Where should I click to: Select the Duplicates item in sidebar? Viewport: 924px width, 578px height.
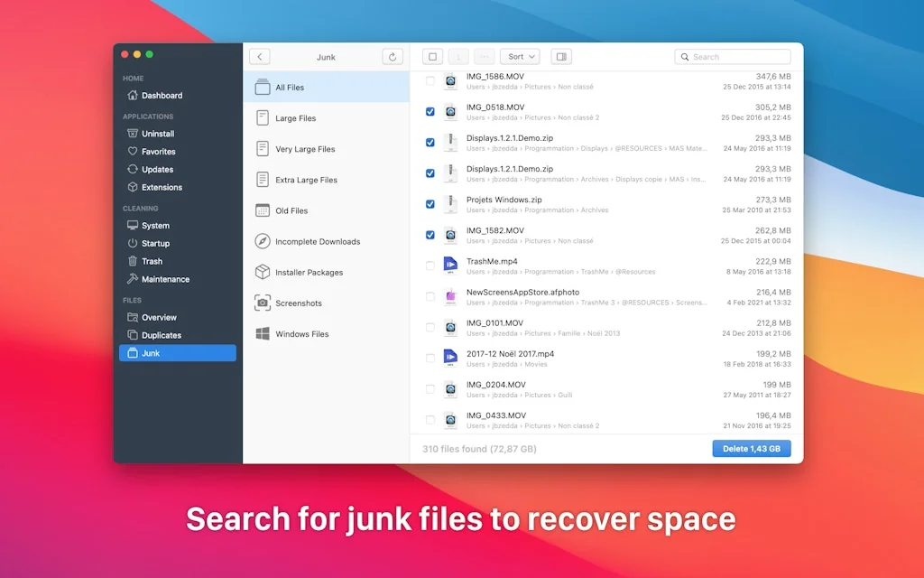(161, 335)
